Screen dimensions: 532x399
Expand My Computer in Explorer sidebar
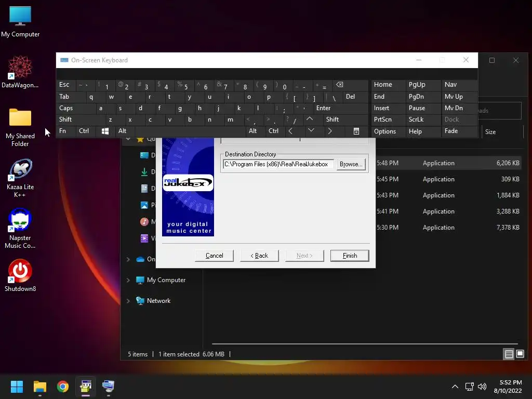pos(128,280)
